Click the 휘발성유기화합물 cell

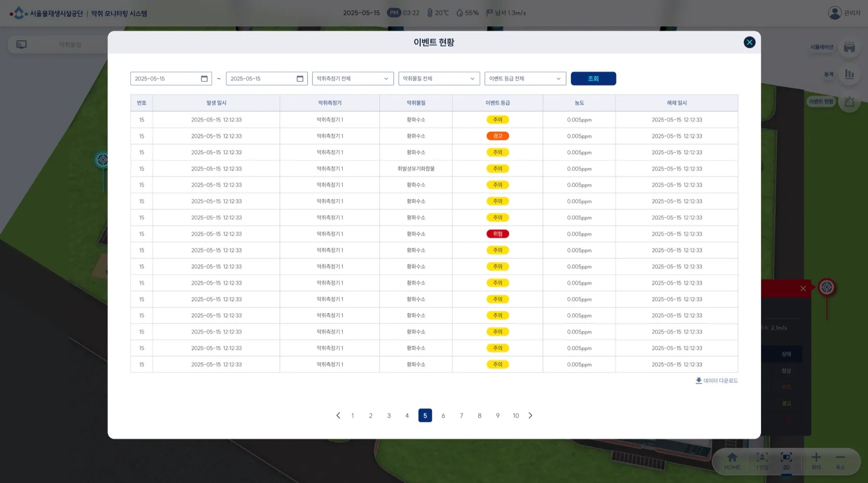(416, 169)
